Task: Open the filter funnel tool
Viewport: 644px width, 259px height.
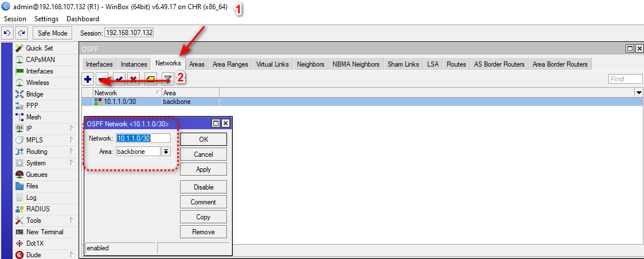Action: (x=167, y=79)
